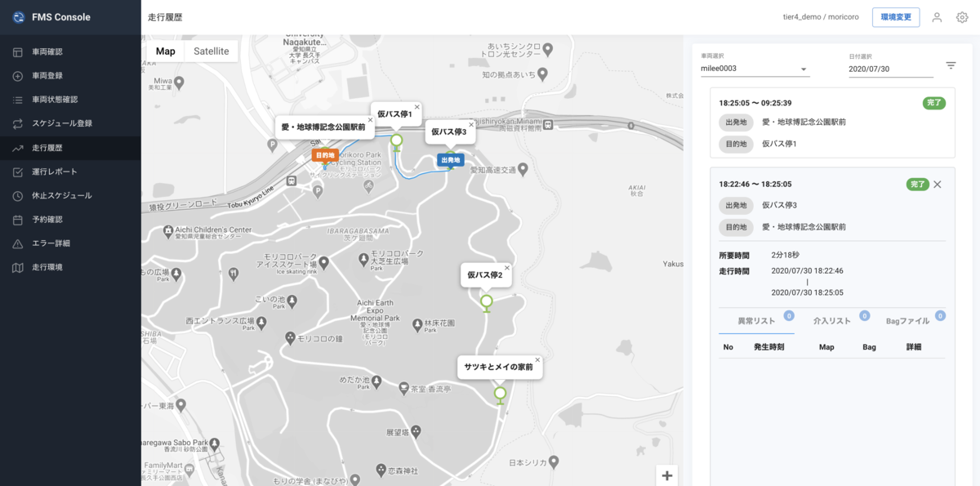The image size is (980, 486).
Task: Click the 日付選択 date field
Action: coord(890,69)
